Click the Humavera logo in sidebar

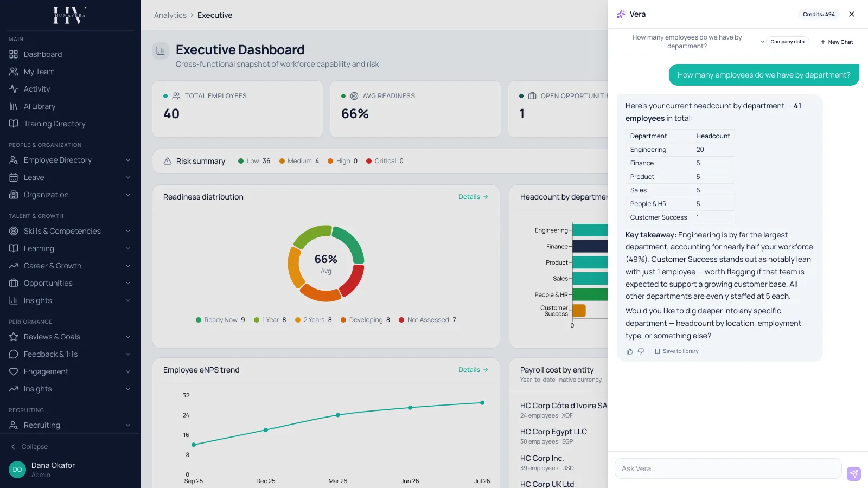pyautogui.click(x=70, y=15)
